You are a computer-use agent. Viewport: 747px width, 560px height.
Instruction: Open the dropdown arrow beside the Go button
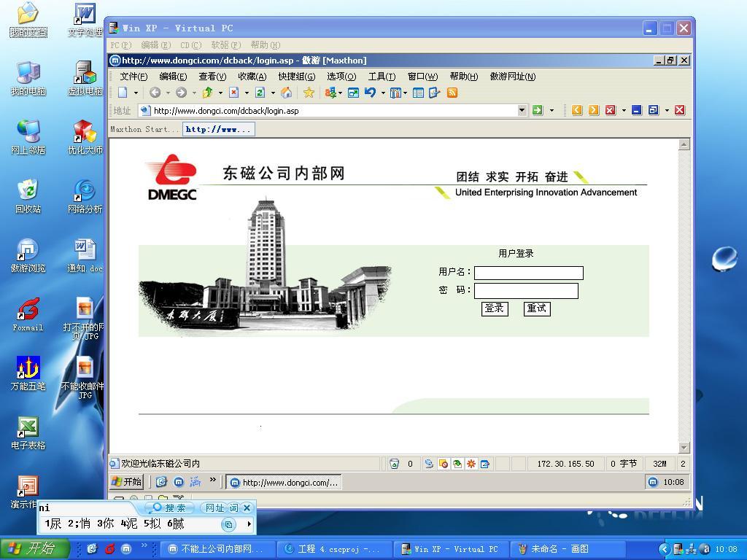click(x=551, y=111)
